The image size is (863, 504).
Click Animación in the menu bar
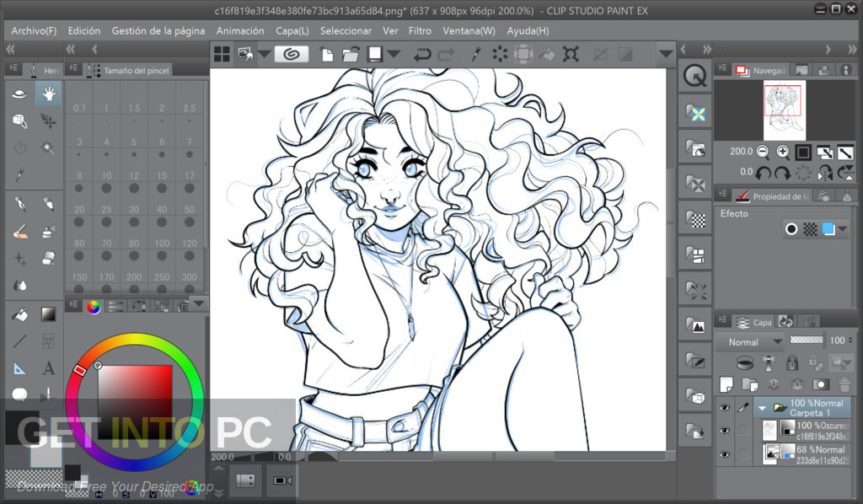click(x=240, y=30)
